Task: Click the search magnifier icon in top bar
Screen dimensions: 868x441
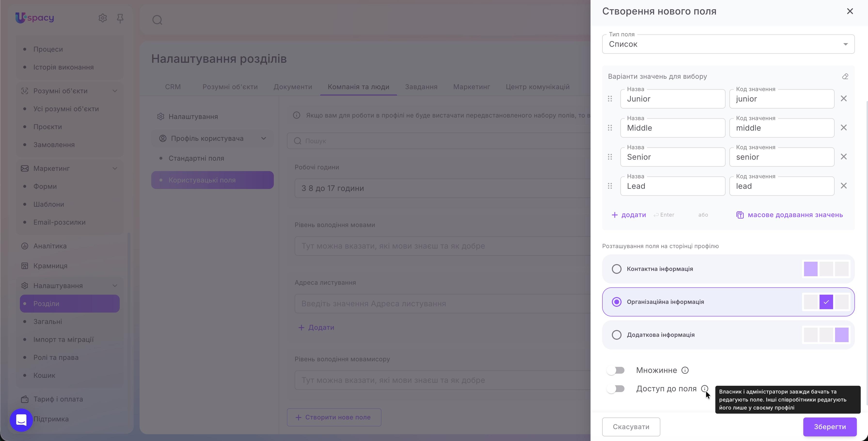Action: pyautogui.click(x=157, y=20)
